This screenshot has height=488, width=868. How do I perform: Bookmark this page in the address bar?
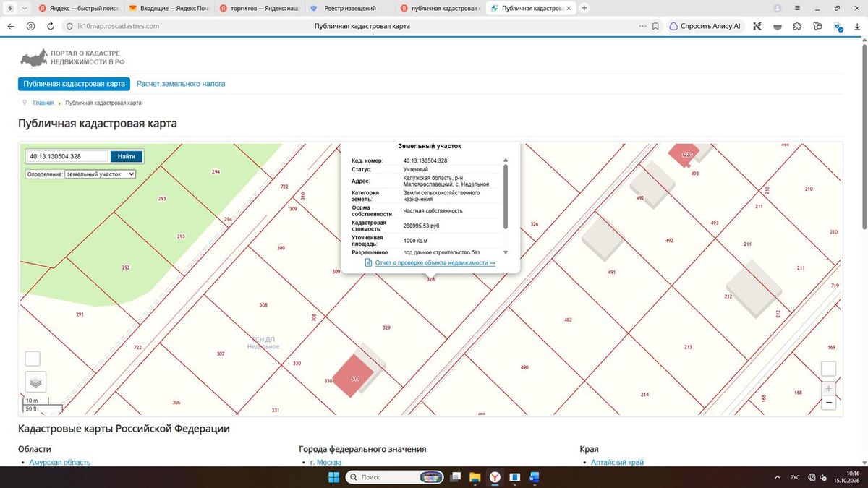tap(655, 26)
